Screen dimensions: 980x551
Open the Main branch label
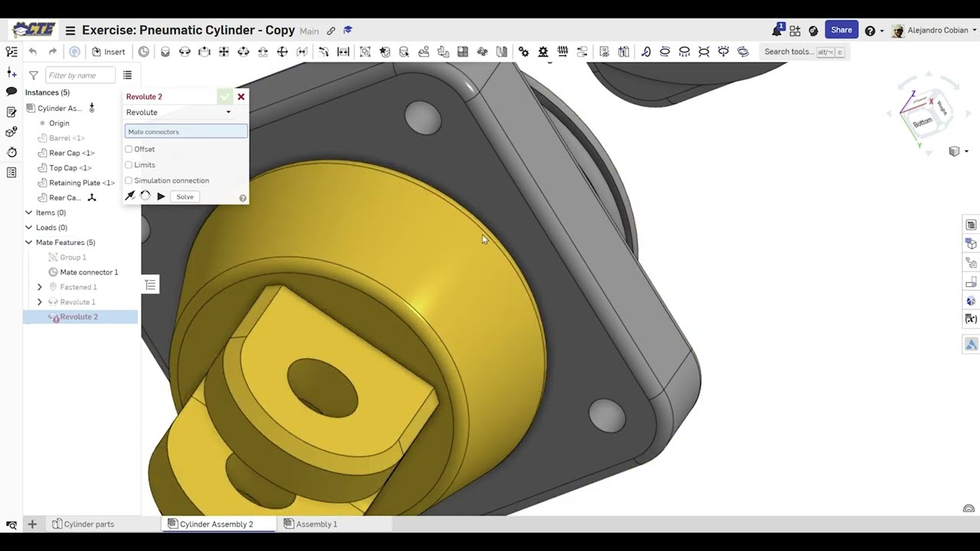[309, 31]
